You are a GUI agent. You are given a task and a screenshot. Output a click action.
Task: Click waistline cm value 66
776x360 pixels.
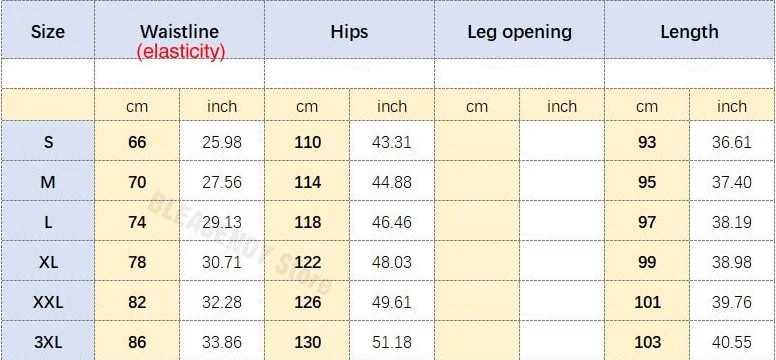pyautogui.click(x=137, y=143)
